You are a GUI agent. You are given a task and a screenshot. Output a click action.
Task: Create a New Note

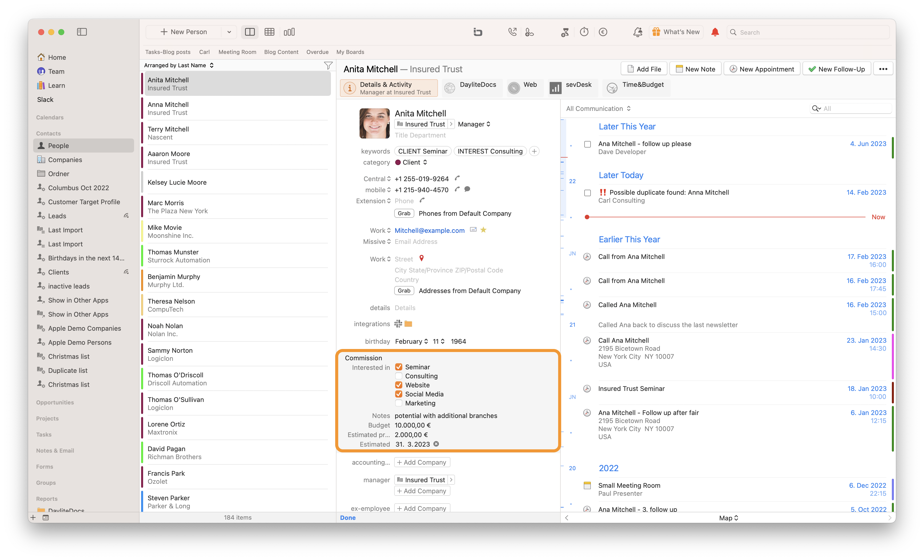695,69
